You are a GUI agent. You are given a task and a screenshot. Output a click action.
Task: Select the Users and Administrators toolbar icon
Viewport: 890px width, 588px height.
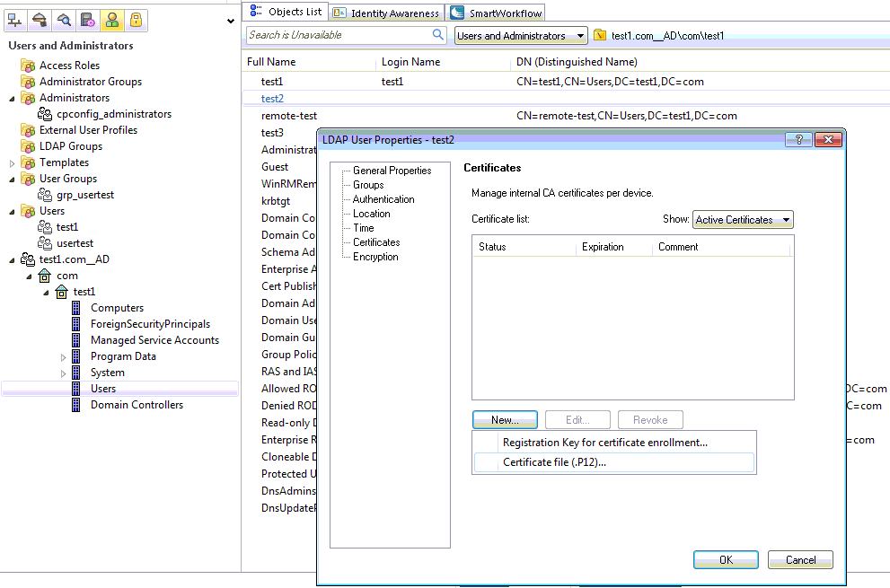tap(112, 21)
